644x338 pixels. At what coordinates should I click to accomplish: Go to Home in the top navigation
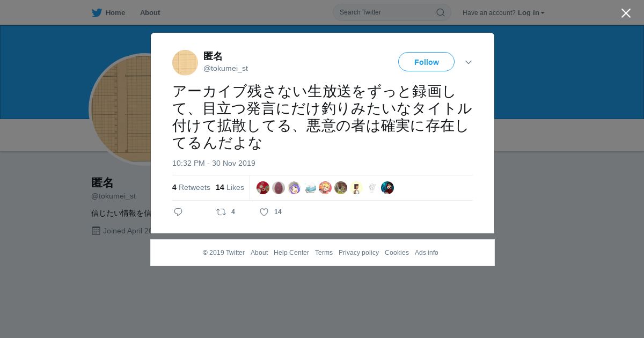[x=115, y=13]
